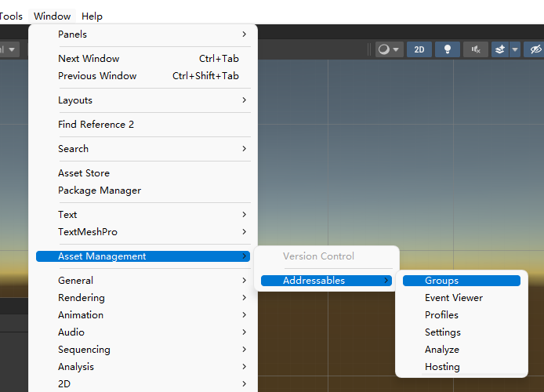Expand the Audio submenu

143,332
